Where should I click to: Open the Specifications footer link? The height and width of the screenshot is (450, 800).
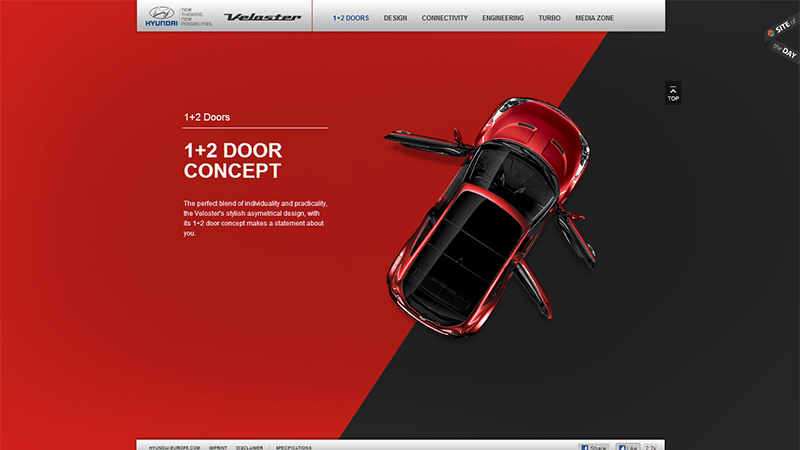[x=293, y=447]
